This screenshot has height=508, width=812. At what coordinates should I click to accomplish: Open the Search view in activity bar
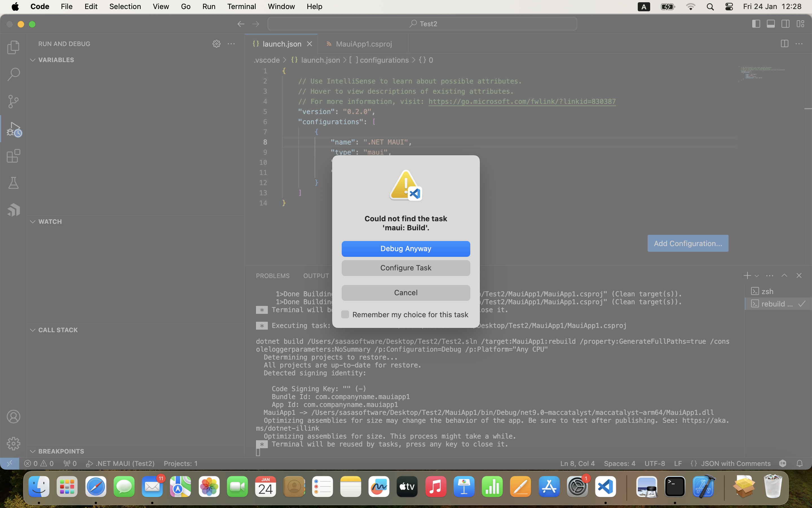tap(14, 75)
